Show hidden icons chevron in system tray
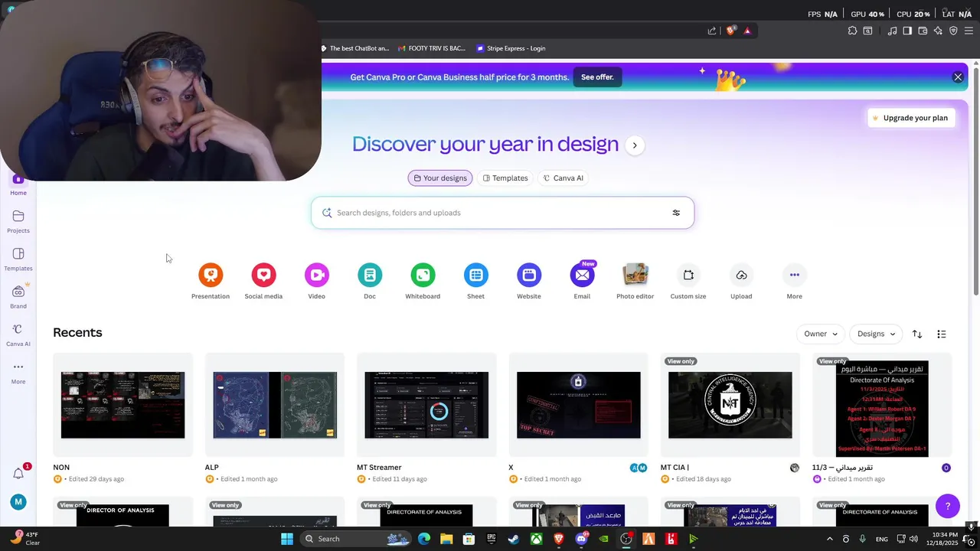 pos(829,539)
